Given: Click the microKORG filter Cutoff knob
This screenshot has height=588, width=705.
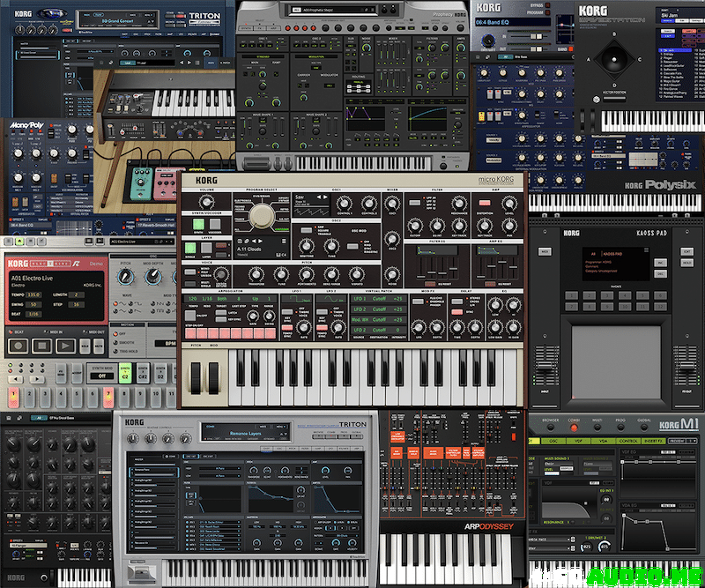Looking at the screenshot, I should pos(414,225).
